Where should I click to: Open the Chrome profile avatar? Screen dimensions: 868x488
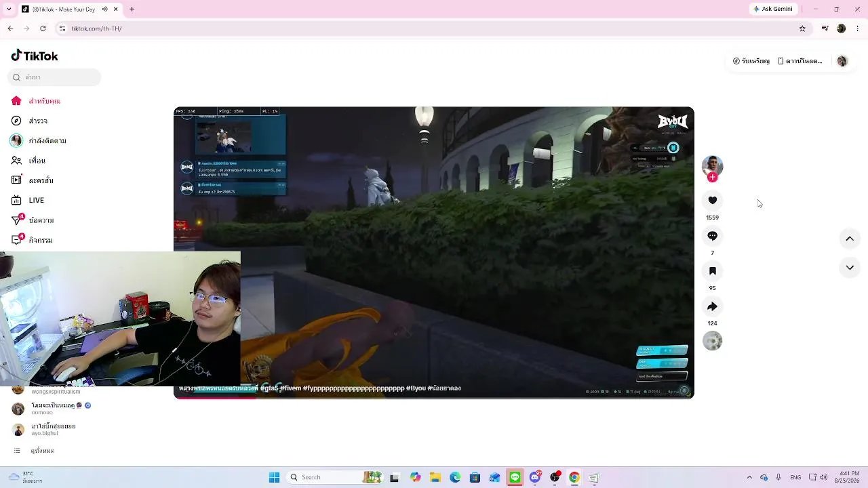(842, 28)
